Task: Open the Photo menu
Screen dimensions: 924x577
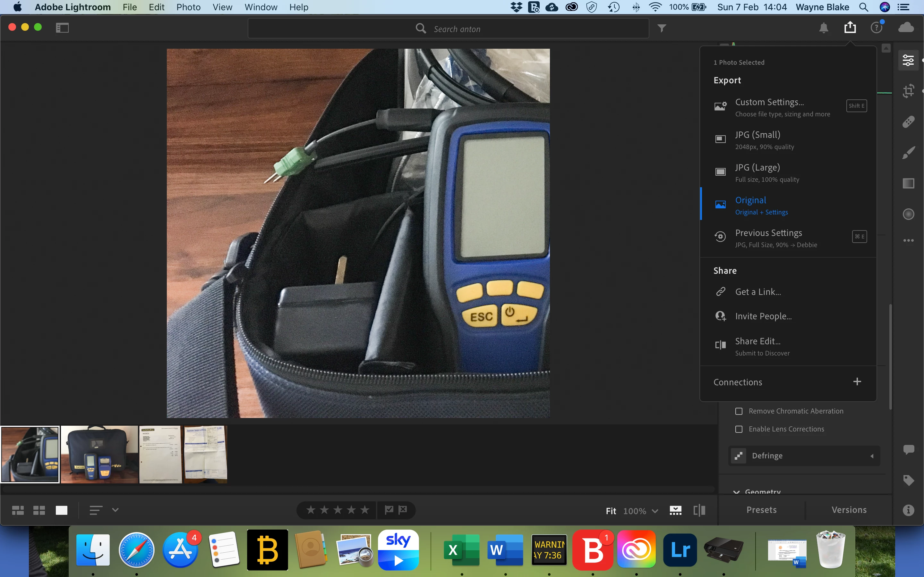Action: pos(188,7)
